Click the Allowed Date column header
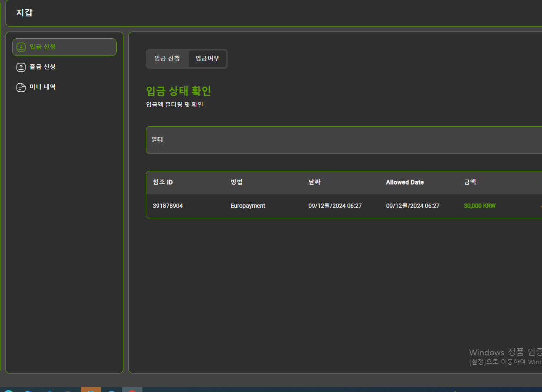Image resolution: width=542 pixels, height=392 pixels. (405, 182)
